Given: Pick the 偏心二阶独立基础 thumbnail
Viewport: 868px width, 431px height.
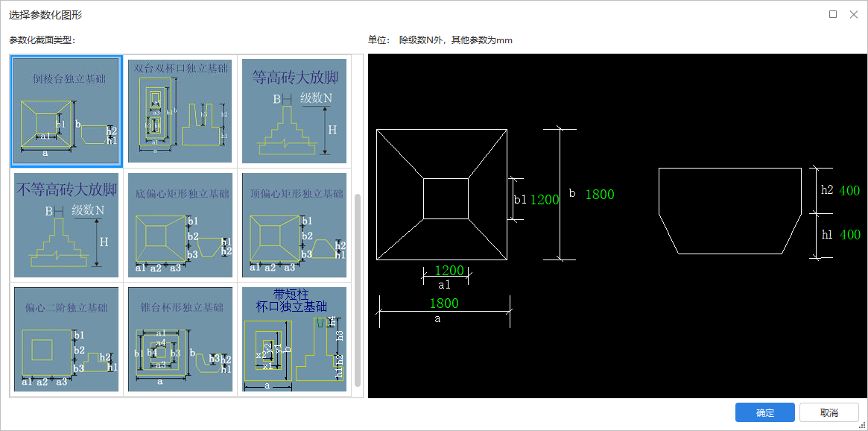Looking at the screenshot, I should (66, 339).
